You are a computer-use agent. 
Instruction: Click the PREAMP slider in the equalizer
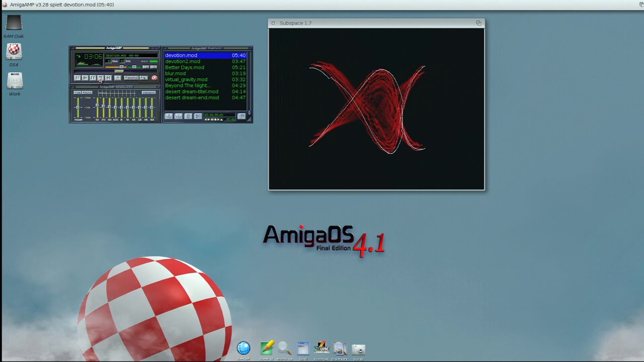point(78,107)
